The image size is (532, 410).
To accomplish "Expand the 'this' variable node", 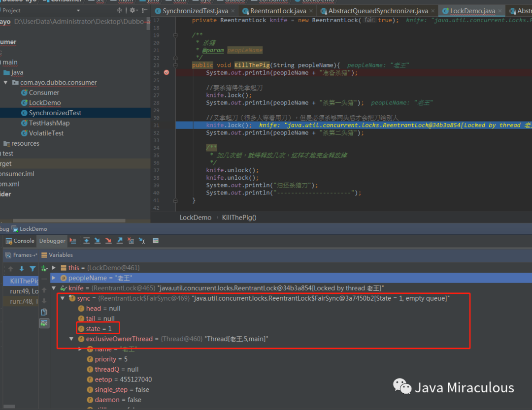I will 54,268.
